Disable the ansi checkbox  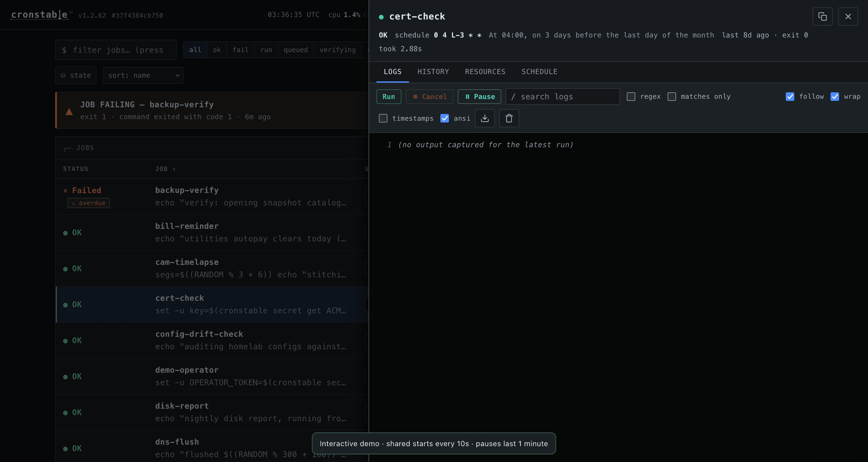[444, 118]
